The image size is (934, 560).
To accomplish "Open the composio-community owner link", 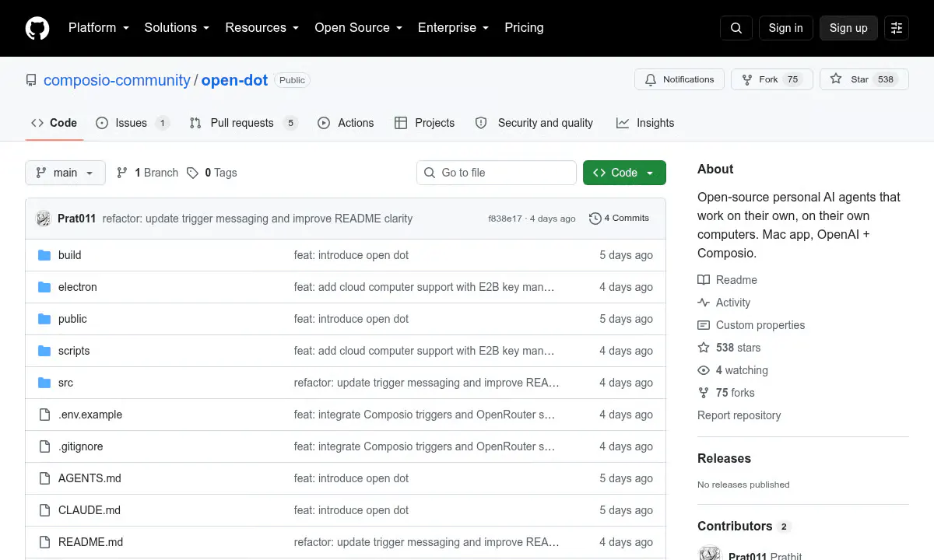I will (x=117, y=80).
